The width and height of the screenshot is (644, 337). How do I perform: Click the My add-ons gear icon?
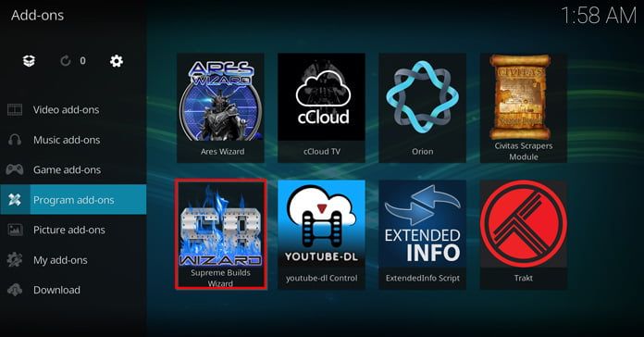[x=15, y=260]
